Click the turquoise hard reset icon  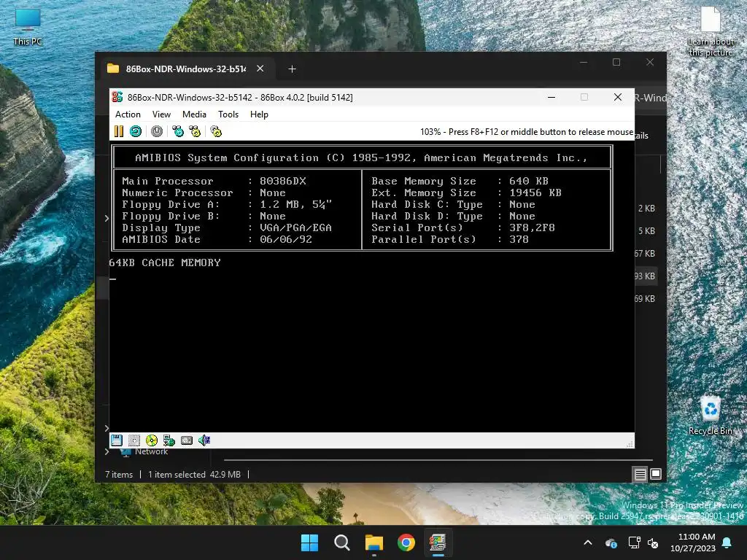click(x=136, y=131)
